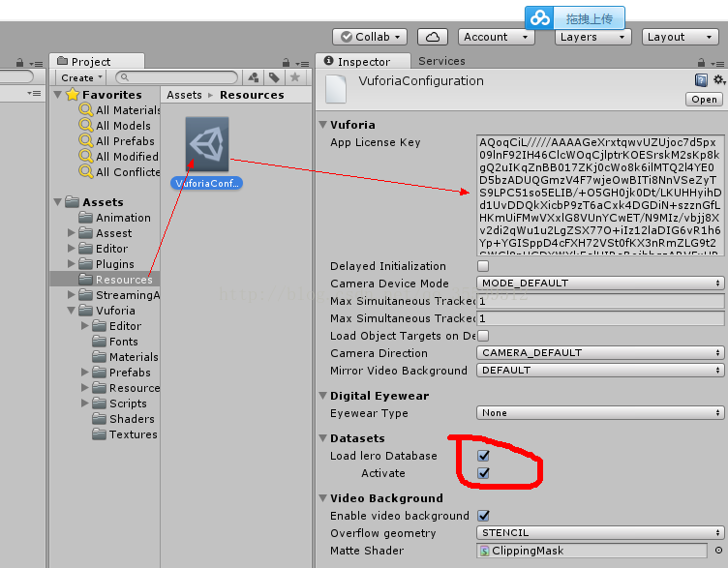Select the All Conflicted favorite search
This screenshot has height=568, width=728.
click(120, 171)
